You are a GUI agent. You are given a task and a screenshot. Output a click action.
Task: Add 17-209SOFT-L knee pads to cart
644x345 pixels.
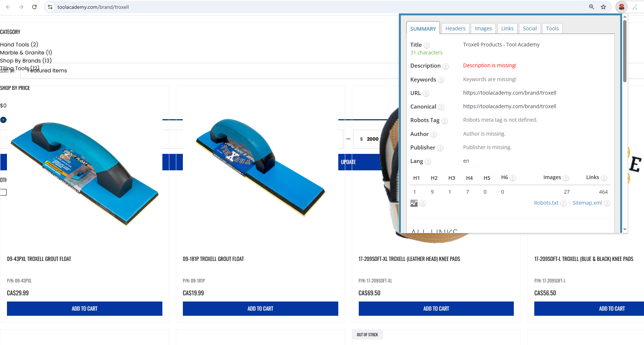(589, 308)
